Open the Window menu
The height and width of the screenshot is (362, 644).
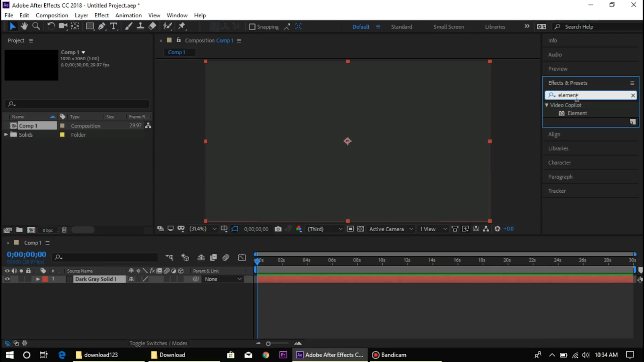(177, 15)
